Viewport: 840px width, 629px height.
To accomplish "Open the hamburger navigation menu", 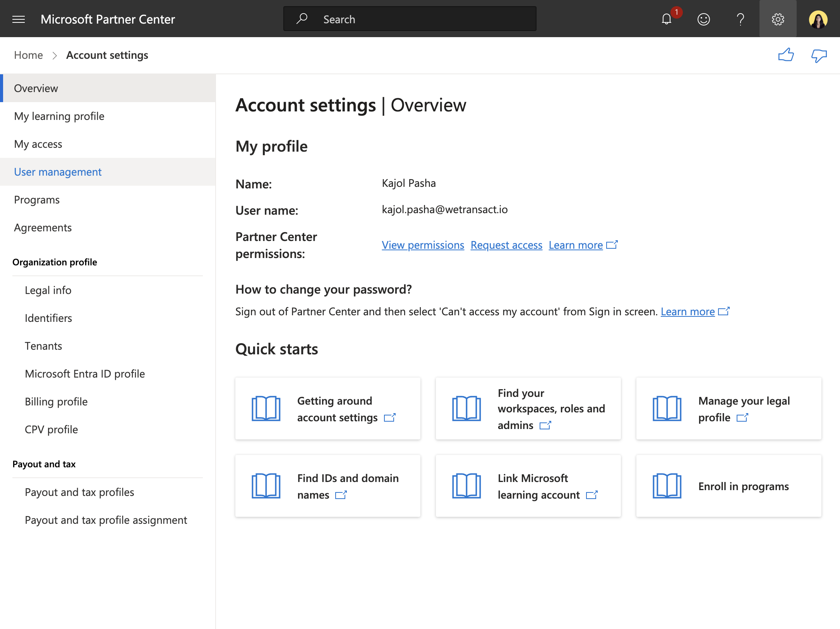I will coord(19,19).
